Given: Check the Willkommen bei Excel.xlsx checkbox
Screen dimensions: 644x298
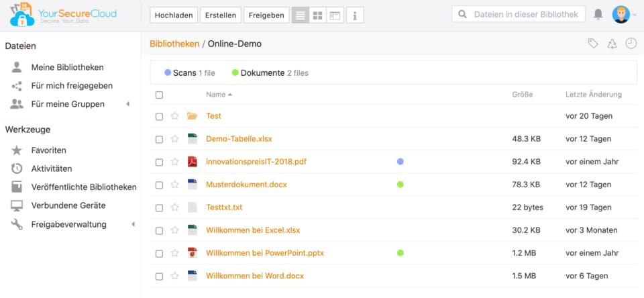Looking at the screenshot, I should tap(159, 231).
